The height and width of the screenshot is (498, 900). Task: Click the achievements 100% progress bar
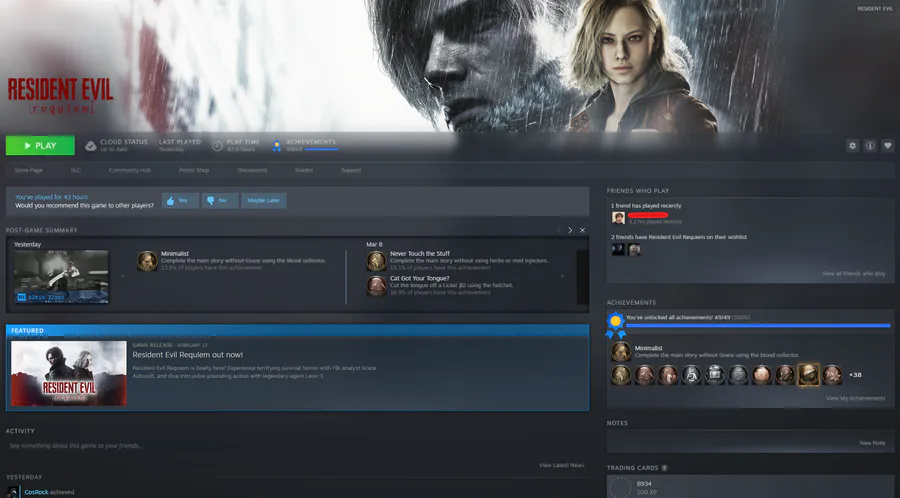pyautogui.click(x=758, y=326)
